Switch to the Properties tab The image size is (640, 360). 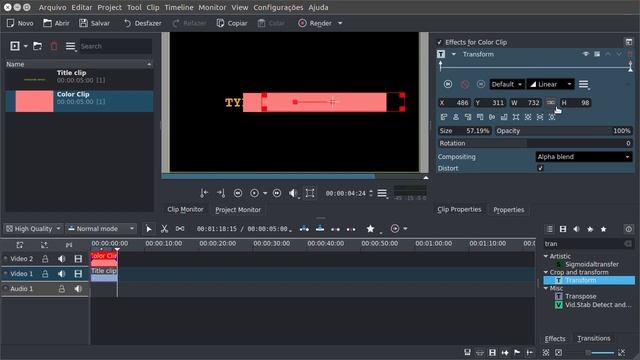point(509,210)
